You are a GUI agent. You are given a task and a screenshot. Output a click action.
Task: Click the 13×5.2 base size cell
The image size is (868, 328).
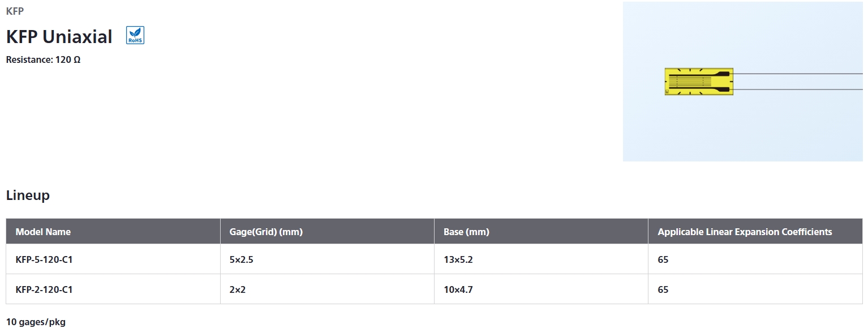(458, 259)
